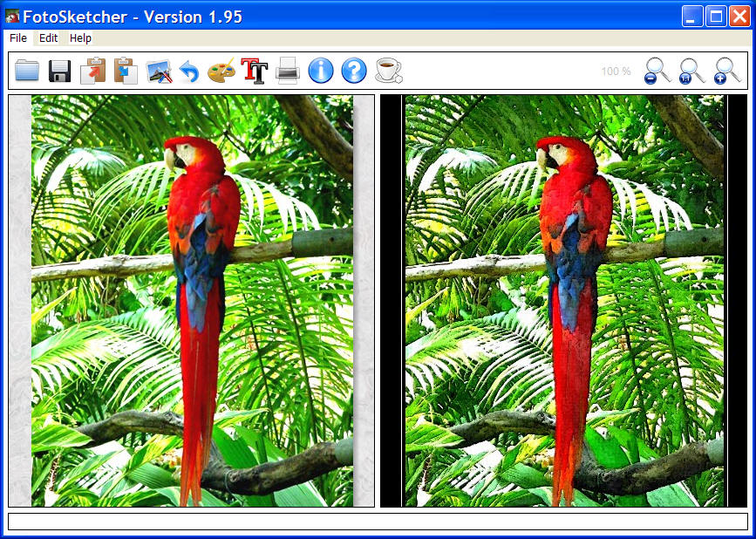Screen dimensions: 756x539
Task: Open the File menu
Action: pos(18,38)
